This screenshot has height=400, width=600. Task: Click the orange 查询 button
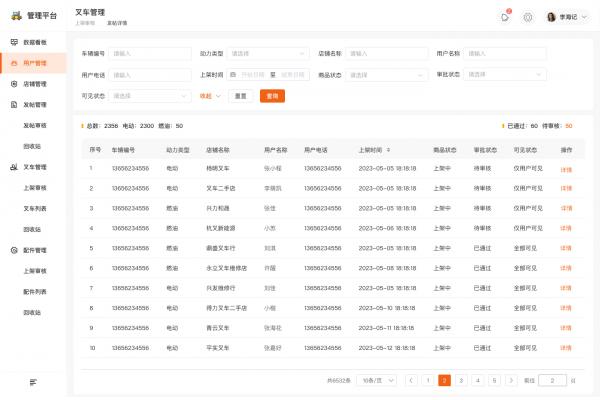(x=271, y=96)
